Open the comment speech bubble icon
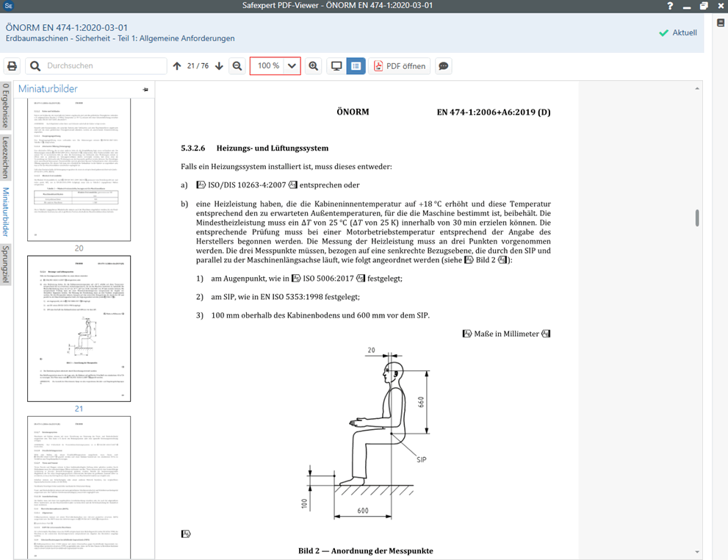 [x=444, y=66]
